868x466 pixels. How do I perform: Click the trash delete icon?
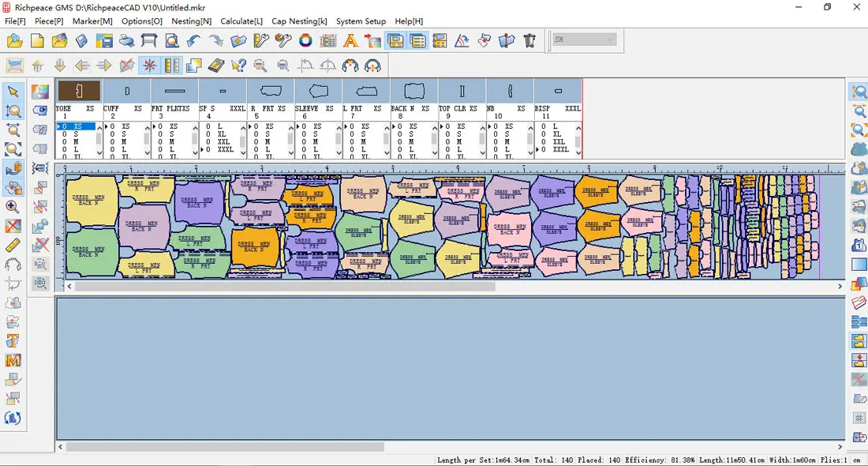click(x=529, y=40)
